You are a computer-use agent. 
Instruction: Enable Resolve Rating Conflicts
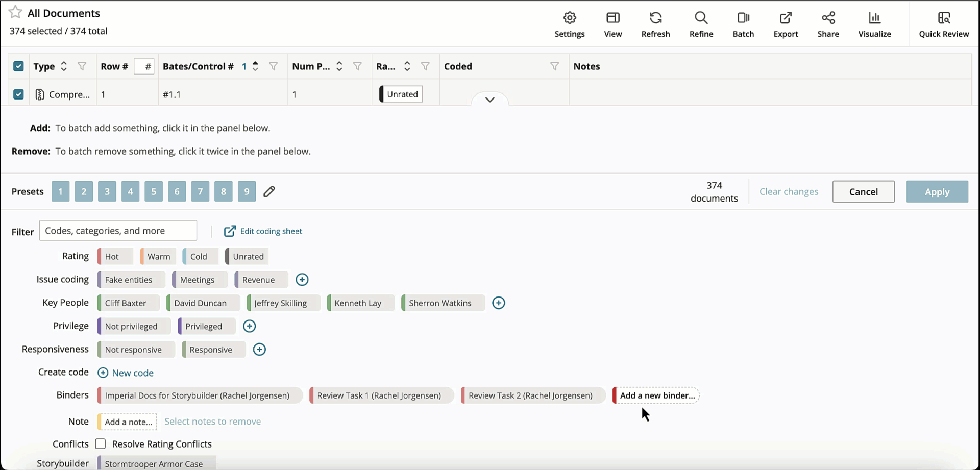tap(100, 444)
